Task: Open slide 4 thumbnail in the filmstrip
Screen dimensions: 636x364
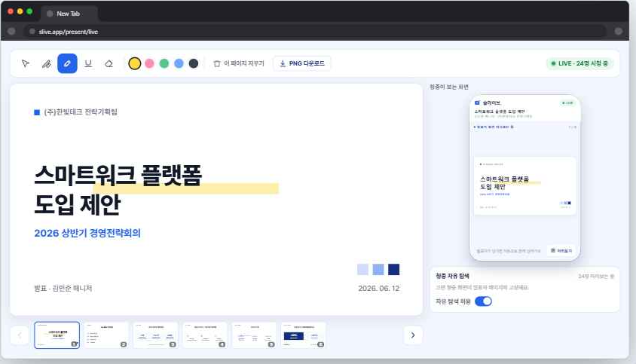Action: 205,335
